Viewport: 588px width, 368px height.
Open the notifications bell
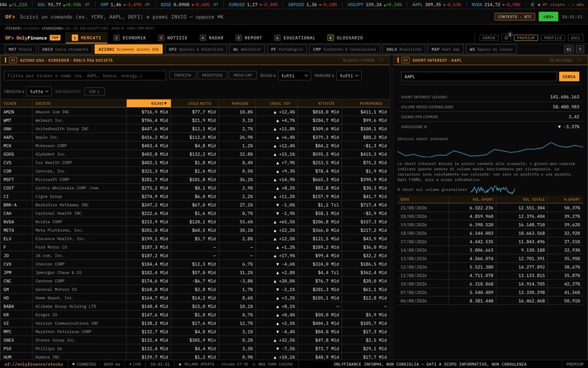507,38
